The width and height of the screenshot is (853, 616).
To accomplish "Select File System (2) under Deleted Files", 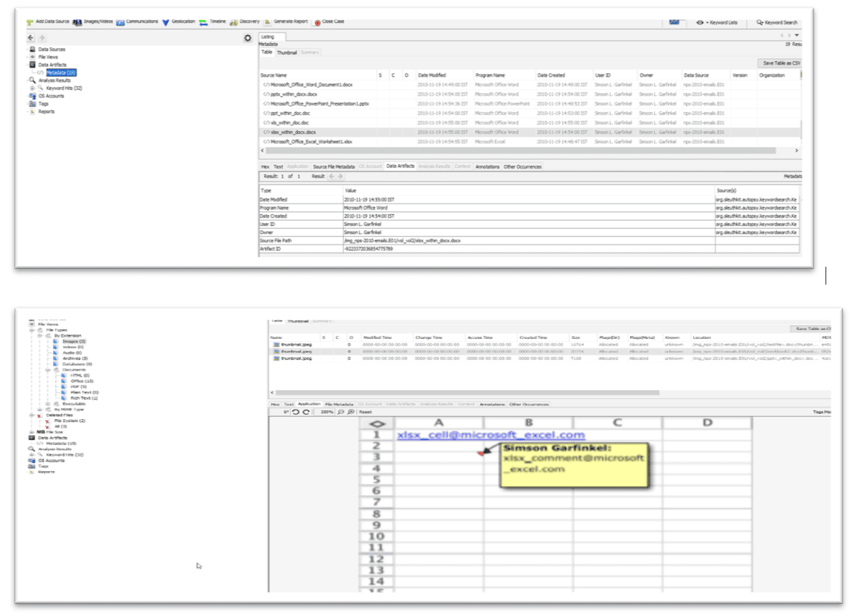I will pyautogui.click(x=70, y=421).
